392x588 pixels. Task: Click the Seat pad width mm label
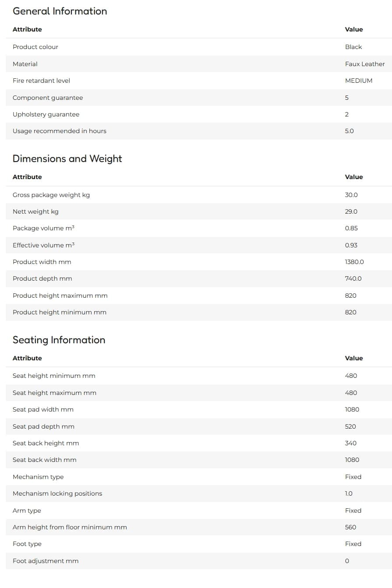pyautogui.click(x=43, y=409)
